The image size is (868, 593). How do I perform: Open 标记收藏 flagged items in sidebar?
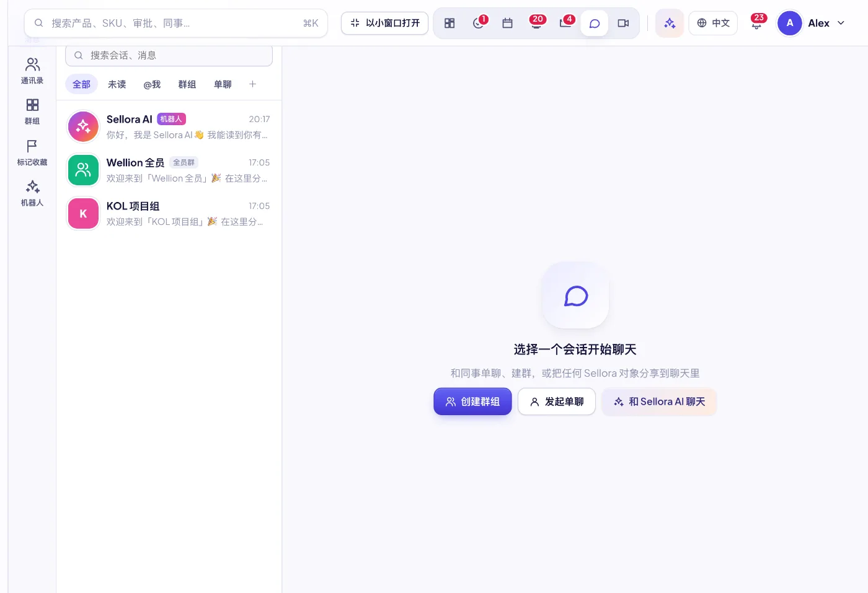32,152
